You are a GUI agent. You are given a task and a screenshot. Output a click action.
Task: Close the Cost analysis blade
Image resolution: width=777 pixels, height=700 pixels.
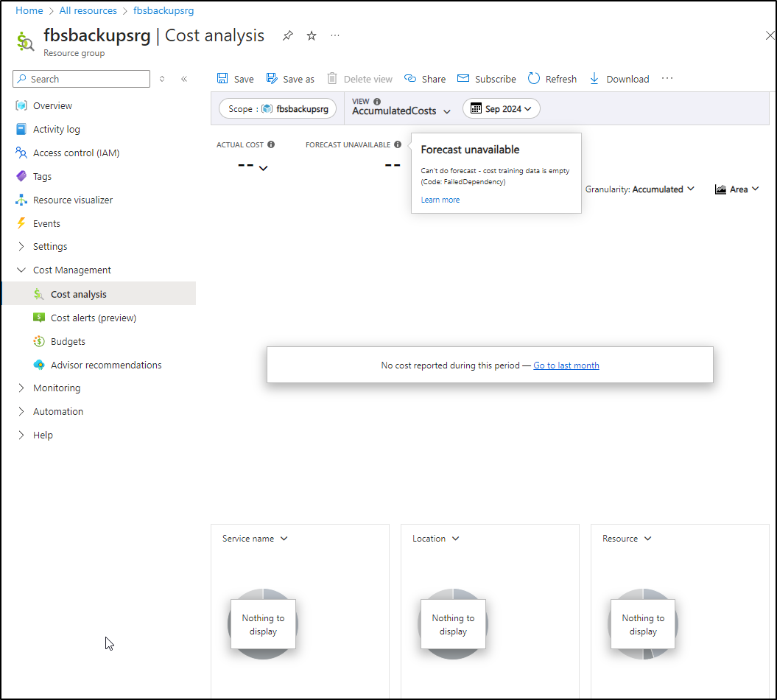770,35
